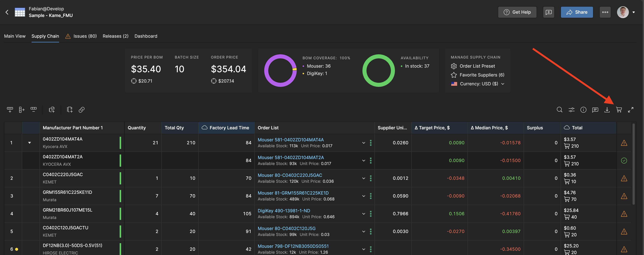644x255 pixels.
Task: Open the table search magnifier icon
Action: [559, 110]
